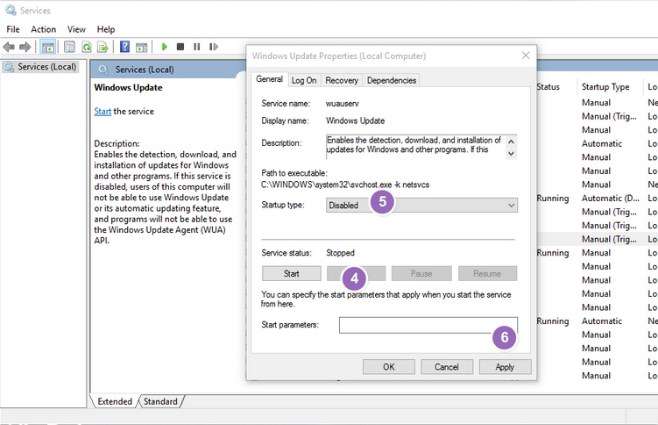The width and height of the screenshot is (658, 425).
Task: Click the wuauserv service name text
Action: tap(342, 104)
